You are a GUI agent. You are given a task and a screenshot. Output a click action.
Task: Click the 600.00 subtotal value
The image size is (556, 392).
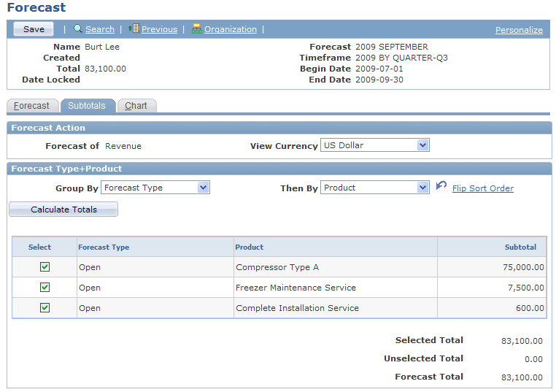click(x=530, y=308)
